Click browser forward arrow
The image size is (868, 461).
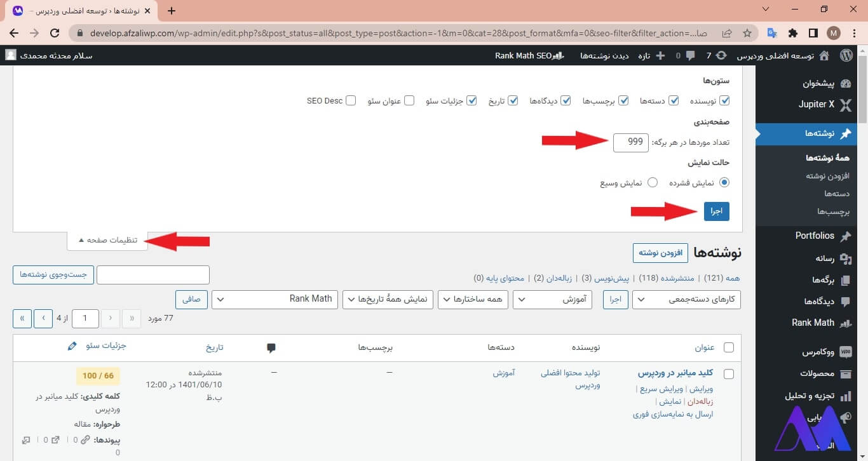[x=34, y=33]
